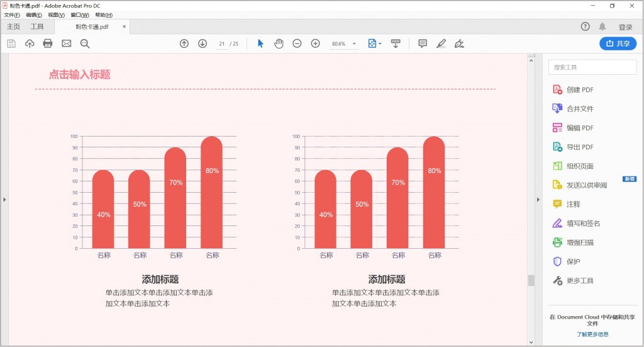Click the left chart 添加标题 text
This screenshot has height=347, width=644.
point(160,279)
